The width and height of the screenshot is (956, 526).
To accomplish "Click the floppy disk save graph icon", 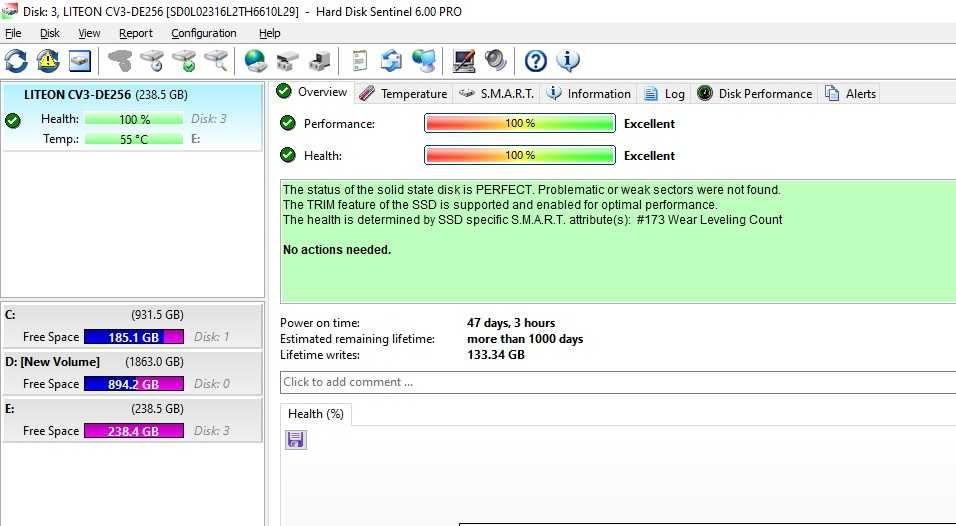I will [296, 439].
